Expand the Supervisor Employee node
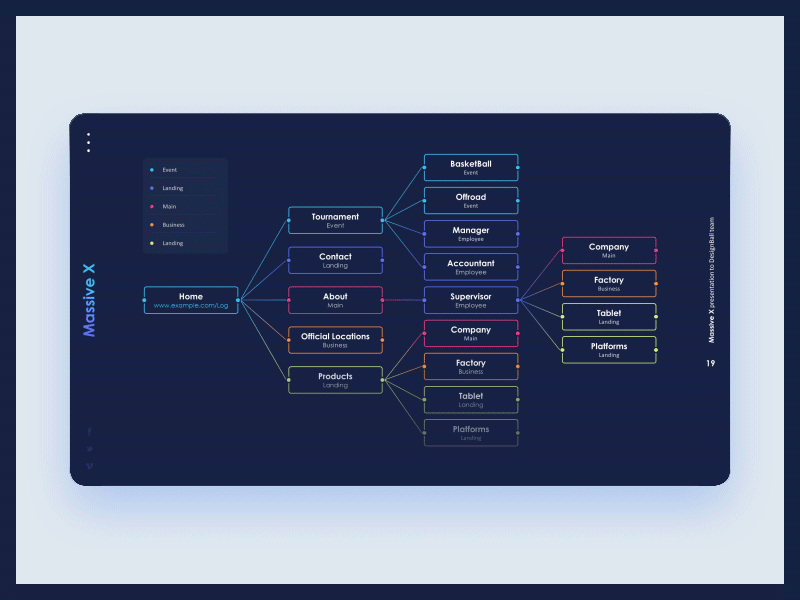Screen dimensions: 800x600 [471, 300]
